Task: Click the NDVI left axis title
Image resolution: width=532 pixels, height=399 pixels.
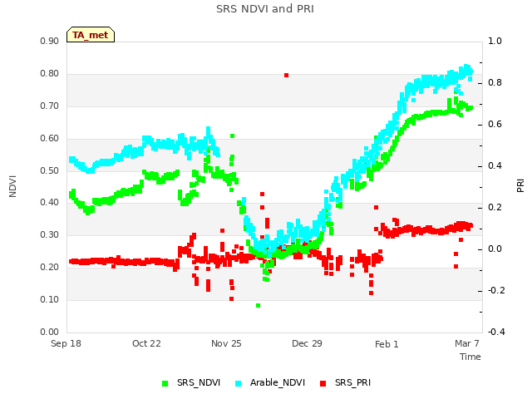Action: 12,186
